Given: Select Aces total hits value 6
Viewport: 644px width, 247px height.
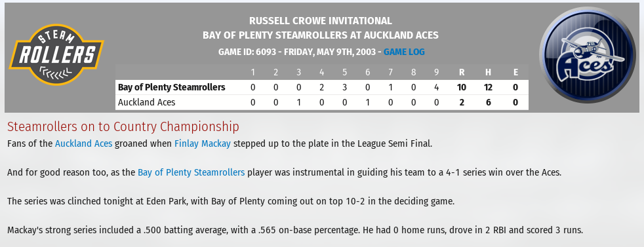Looking at the screenshot, I should 489,103.
